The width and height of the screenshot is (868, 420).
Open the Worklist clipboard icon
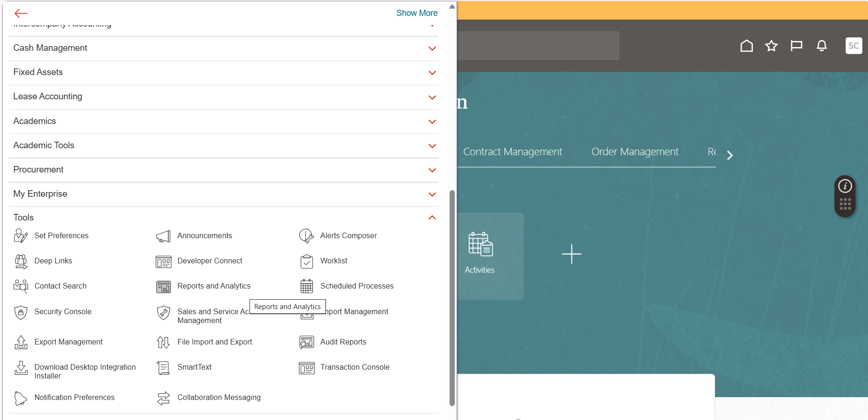pos(306,262)
